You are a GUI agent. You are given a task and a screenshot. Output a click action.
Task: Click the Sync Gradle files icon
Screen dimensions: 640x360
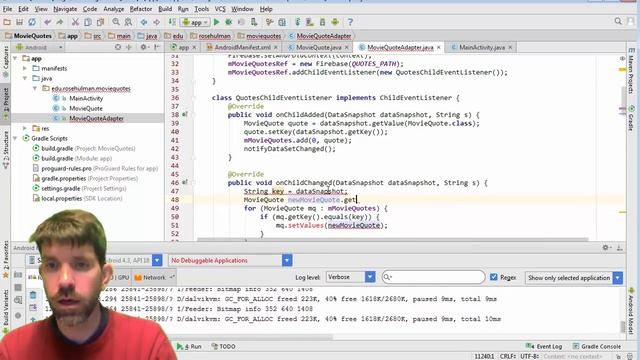click(x=298, y=22)
